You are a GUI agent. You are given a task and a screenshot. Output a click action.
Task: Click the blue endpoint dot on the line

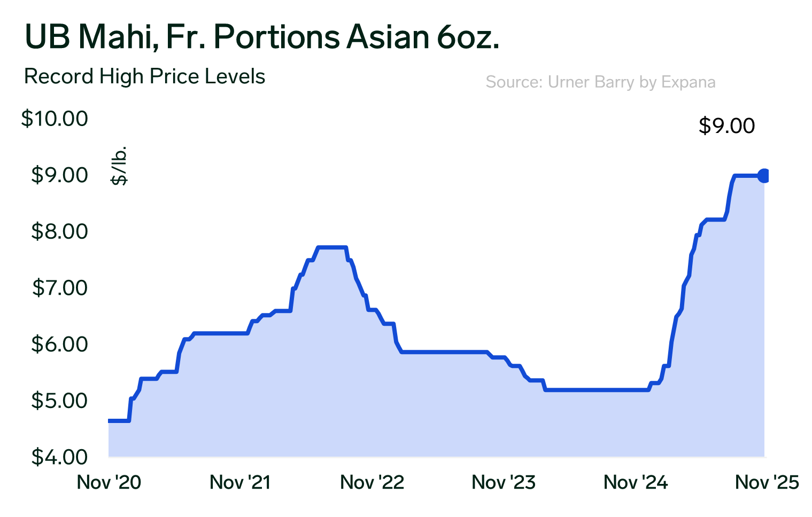[x=764, y=175]
